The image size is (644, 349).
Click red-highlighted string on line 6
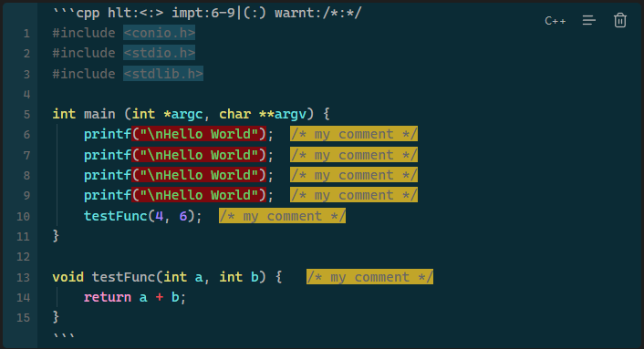pyautogui.click(x=199, y=134)
